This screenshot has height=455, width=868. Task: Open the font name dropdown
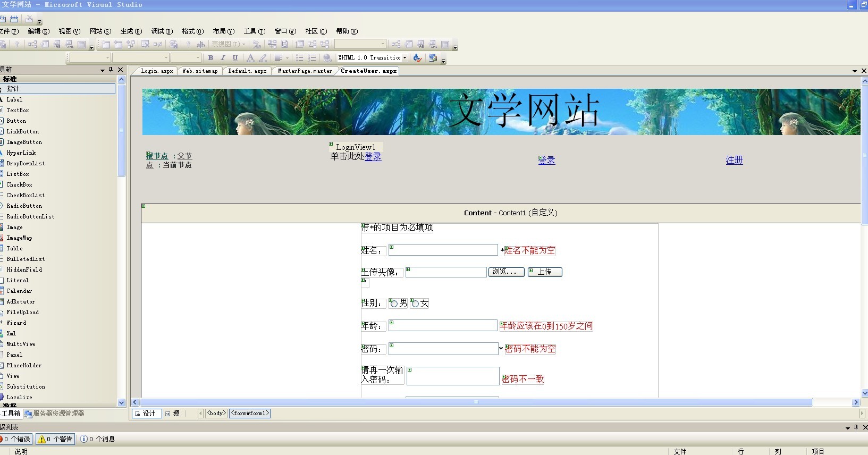[166, 58]
